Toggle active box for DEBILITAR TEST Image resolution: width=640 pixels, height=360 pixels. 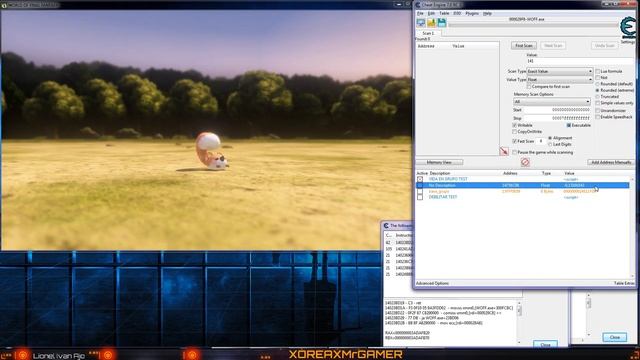coord(420,197)
